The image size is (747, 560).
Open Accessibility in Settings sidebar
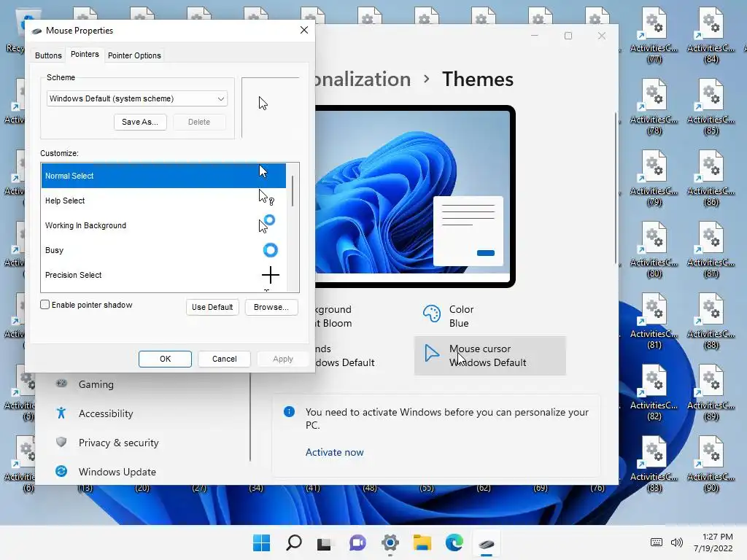pyautogui.click(x=106, y=413)
